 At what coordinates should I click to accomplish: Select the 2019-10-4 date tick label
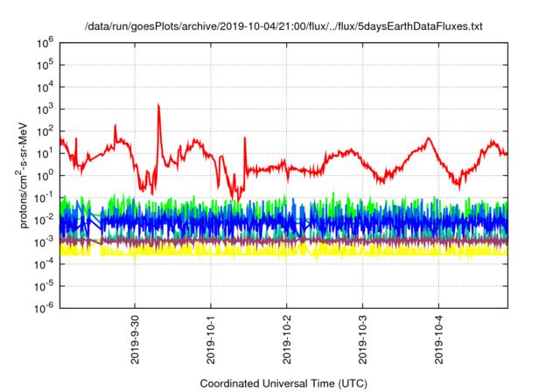[438, 339]
